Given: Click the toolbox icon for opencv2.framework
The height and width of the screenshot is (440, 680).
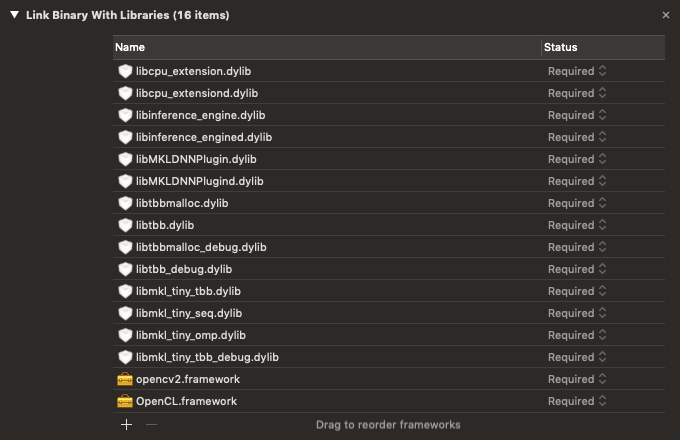Looking at the screenshot, I should point(125,379).
